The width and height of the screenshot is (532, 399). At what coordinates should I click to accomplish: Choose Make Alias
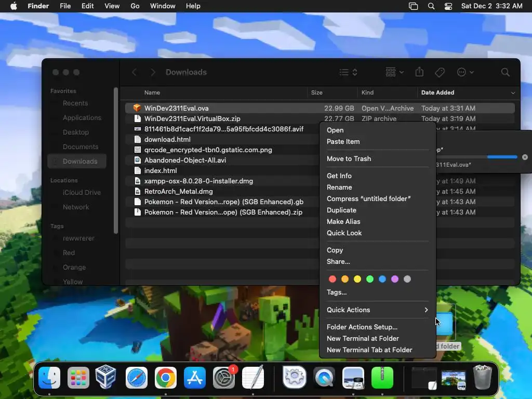(x=343, y=221)
